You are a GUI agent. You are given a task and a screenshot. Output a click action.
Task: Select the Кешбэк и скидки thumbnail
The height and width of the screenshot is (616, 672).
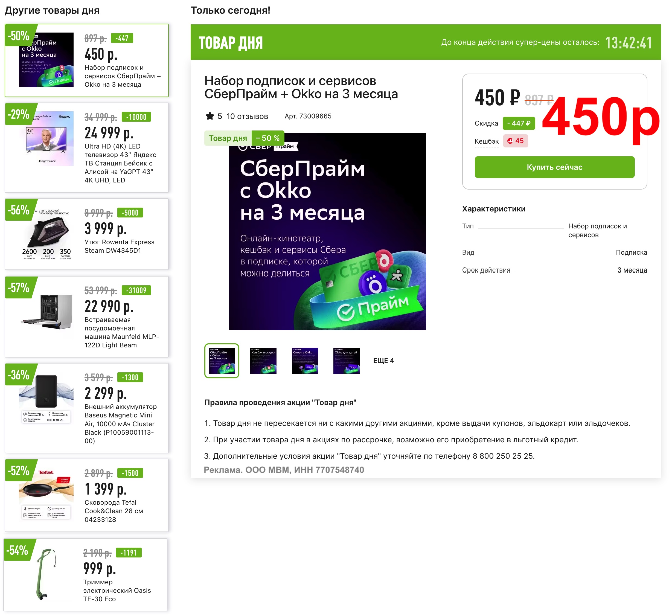pyautogui.click(x=263, y=361)
